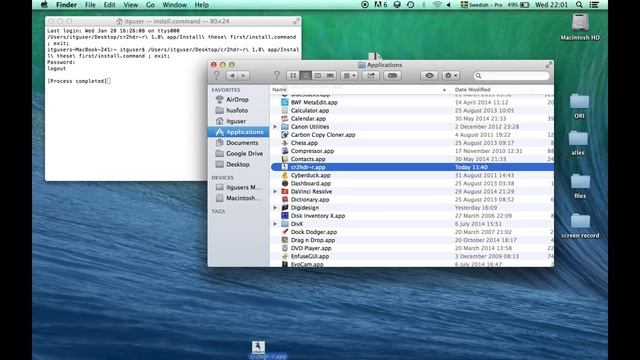This screenshot has height=360, width=640.
Task: Select Drag n Drop.app in the list
Action: tap(412, 240)
